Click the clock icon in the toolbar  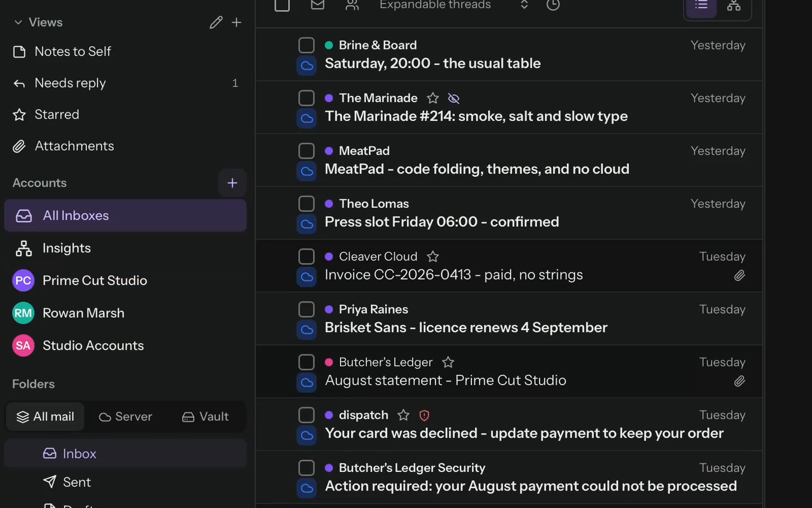pos(553,5)
